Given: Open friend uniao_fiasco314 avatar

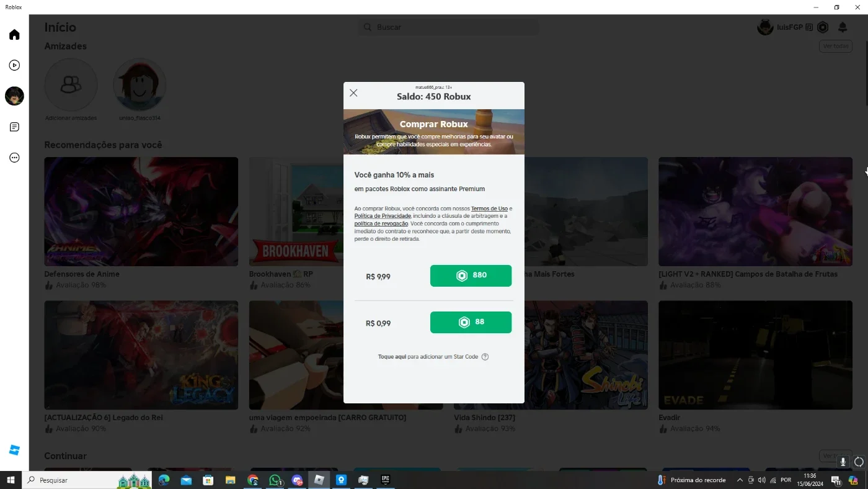Looking at the screenshot, I should coord(140,85).
